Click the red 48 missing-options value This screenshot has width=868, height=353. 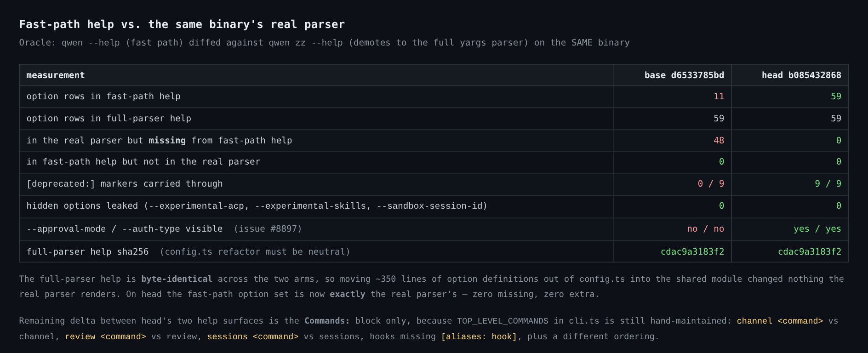(719, 141)
